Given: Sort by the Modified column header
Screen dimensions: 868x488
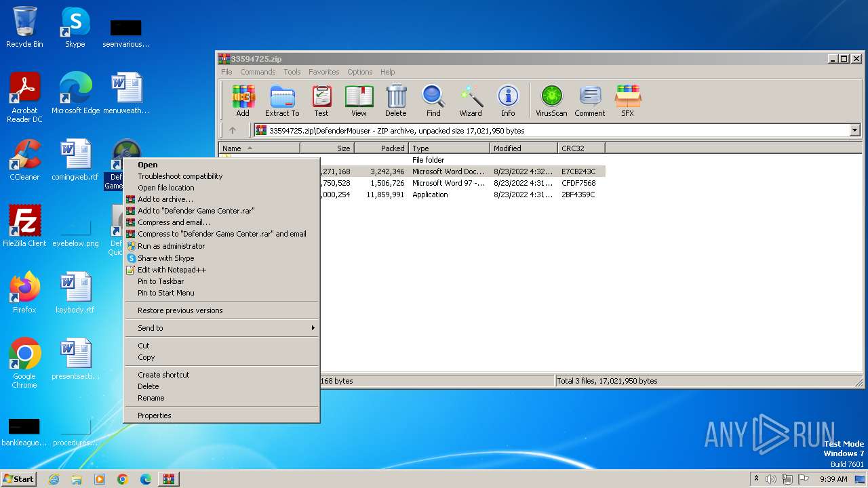Looking at the screenshot, I should click(x=524, y=148).
